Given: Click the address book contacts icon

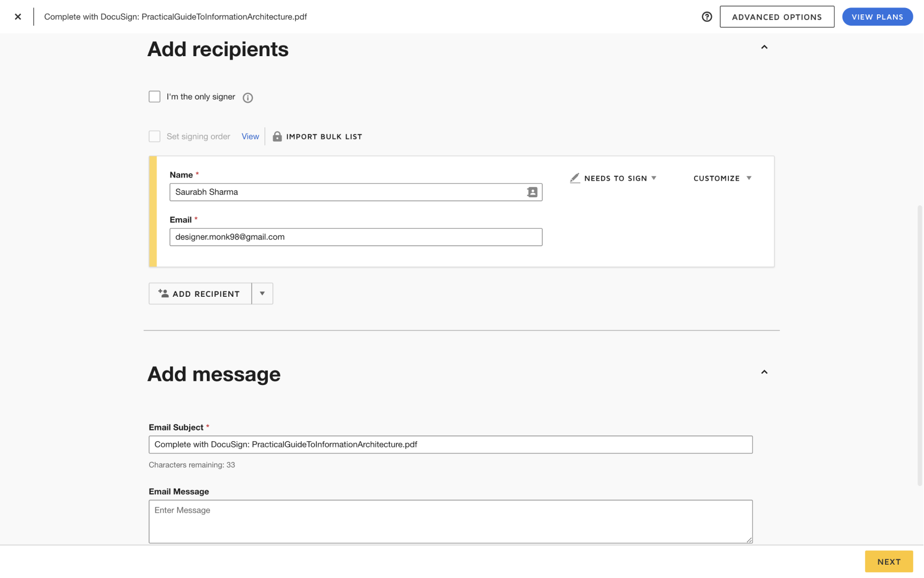Looking at the screenshot, I should pyautogui.click(x=532, y=192).
